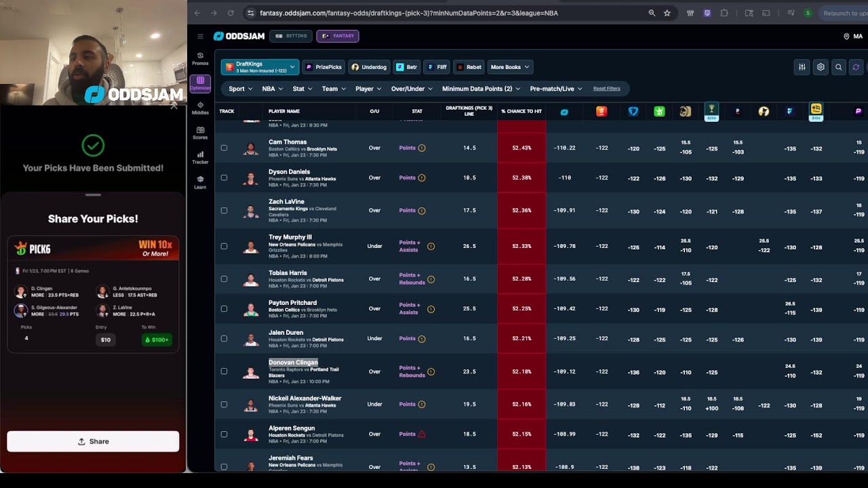Screen dimensions: 868x488
Task: Open the Player filter dropdown
Action: tap(369, 89)
